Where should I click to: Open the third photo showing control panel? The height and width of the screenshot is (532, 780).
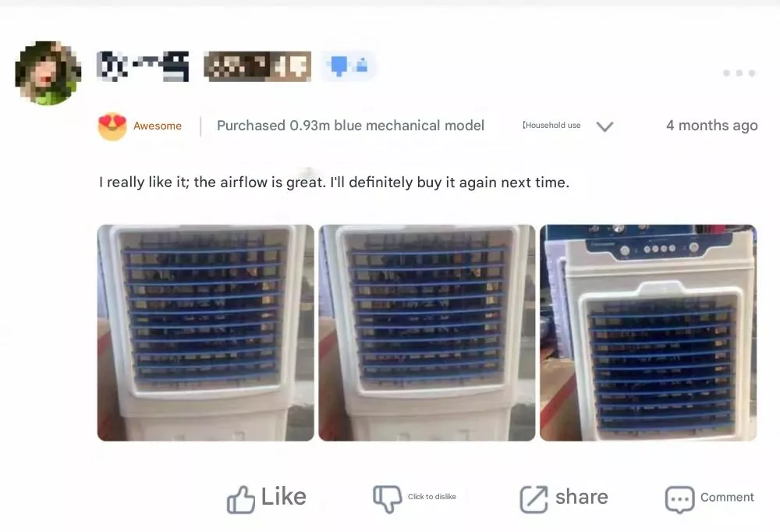click(x=648, y=332)
